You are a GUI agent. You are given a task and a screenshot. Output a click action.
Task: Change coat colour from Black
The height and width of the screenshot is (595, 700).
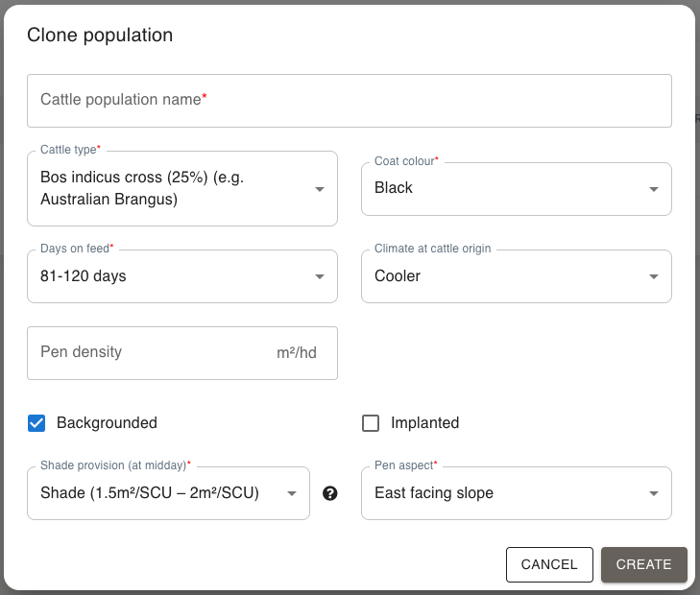pyautogui.click(x=504, y=188)
